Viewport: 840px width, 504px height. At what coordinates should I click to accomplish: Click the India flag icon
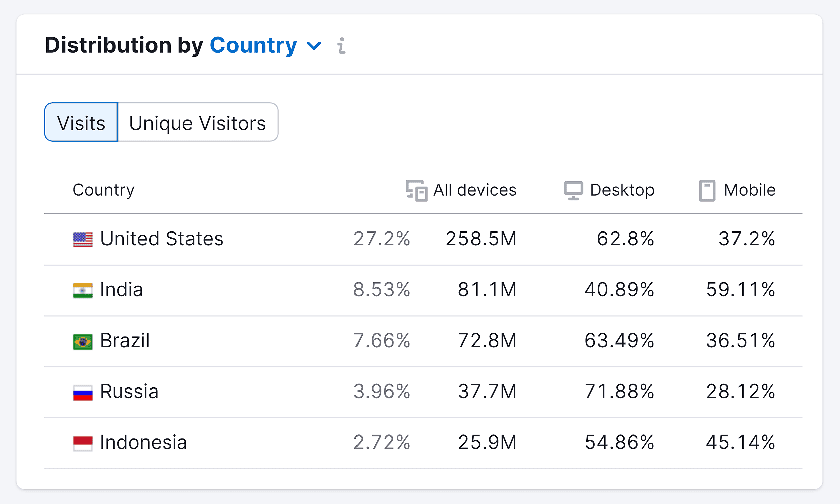coord(83,290)
